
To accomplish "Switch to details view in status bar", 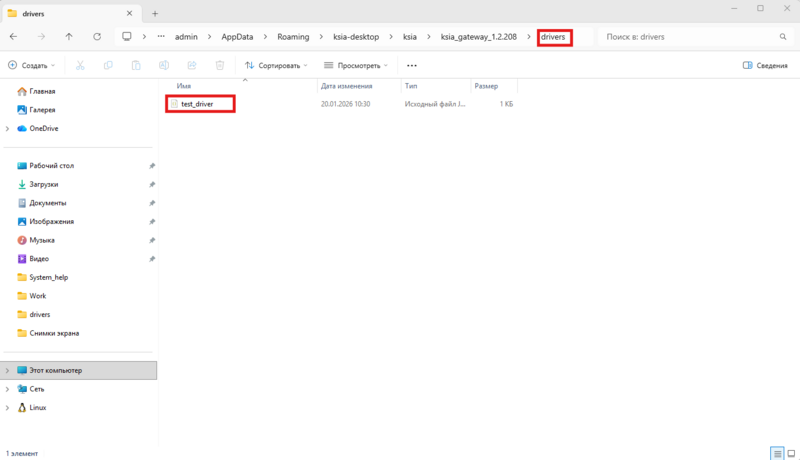I will [776, 453].
